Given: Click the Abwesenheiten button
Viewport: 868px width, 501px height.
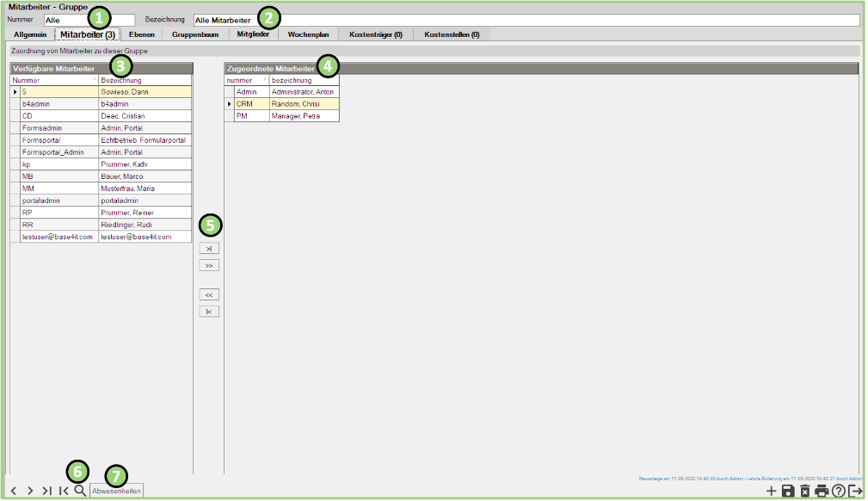Looking at the screenshot, I should coord(117,491).
